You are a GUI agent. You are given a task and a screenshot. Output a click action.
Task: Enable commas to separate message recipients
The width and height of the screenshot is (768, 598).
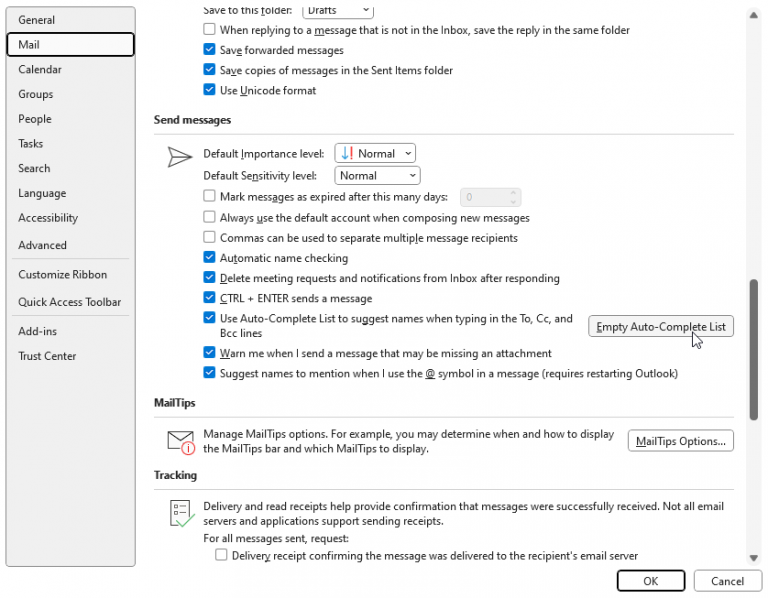tap(209, 237)
